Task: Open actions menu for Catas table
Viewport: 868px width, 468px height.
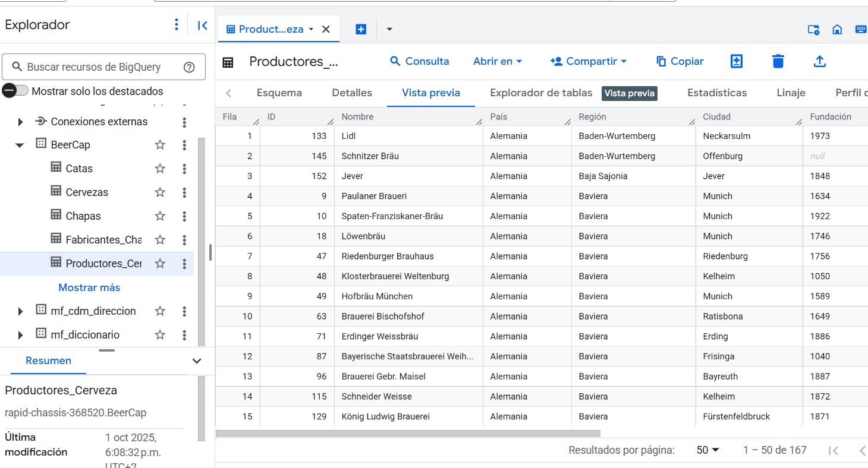Action: click(184, 169)
